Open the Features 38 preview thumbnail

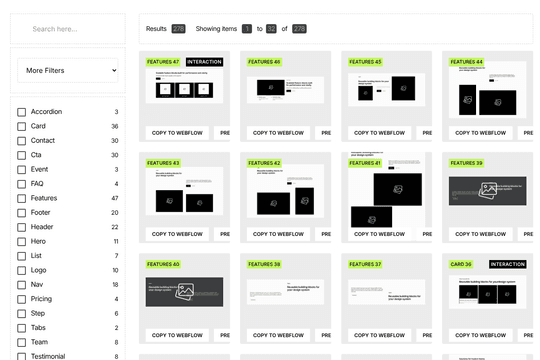click(x=285, y=292)
